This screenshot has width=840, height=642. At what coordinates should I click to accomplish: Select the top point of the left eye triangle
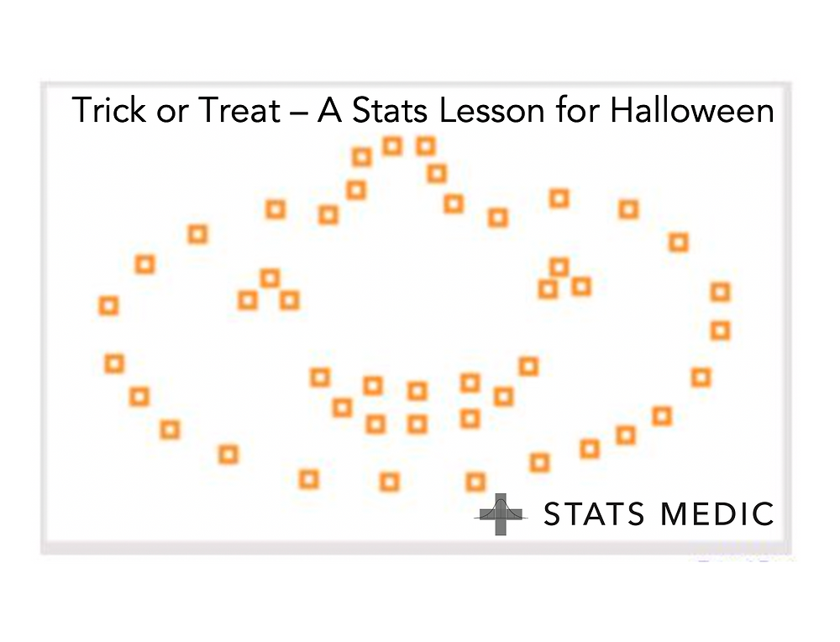(269, 278)
